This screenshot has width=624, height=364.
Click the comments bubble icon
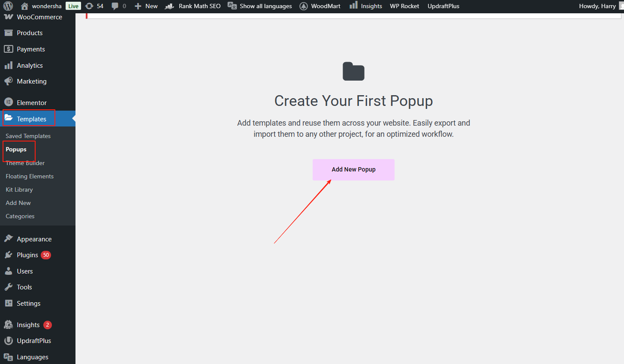pos(115,6)
